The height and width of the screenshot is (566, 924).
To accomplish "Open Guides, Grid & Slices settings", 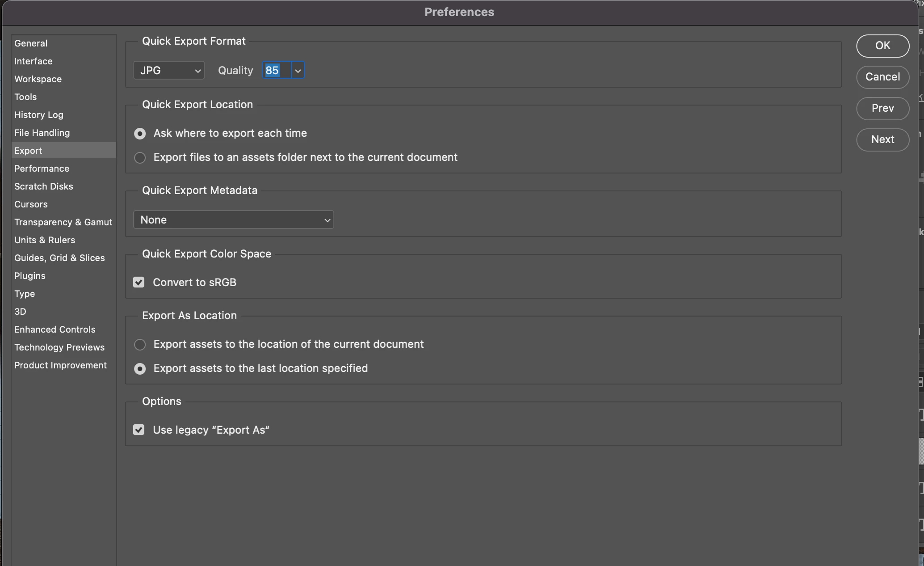I will tap(59, 258).
